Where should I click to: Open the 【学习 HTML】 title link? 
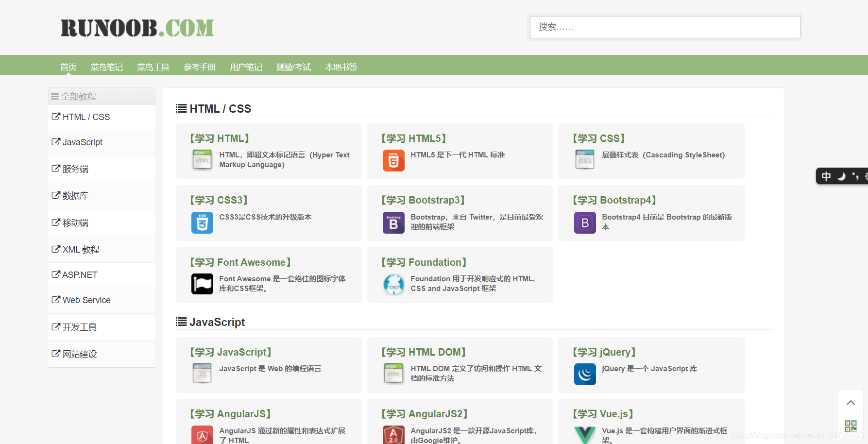(219, 138)
